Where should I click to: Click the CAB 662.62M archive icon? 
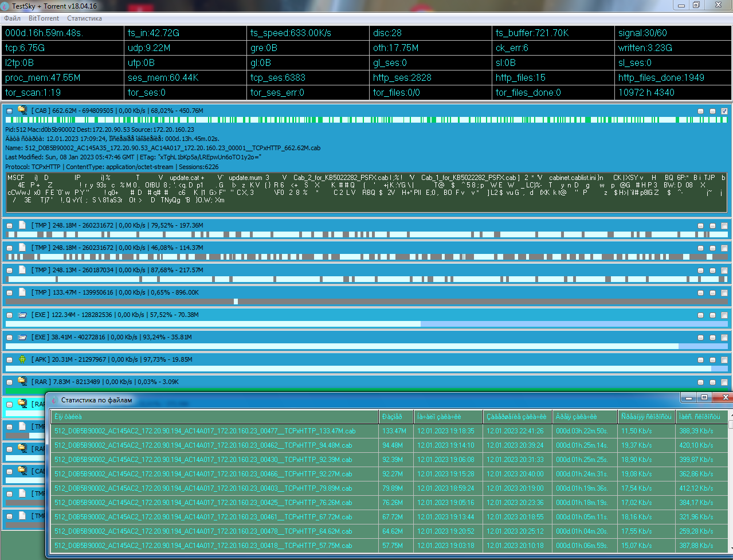click(22, 110)
